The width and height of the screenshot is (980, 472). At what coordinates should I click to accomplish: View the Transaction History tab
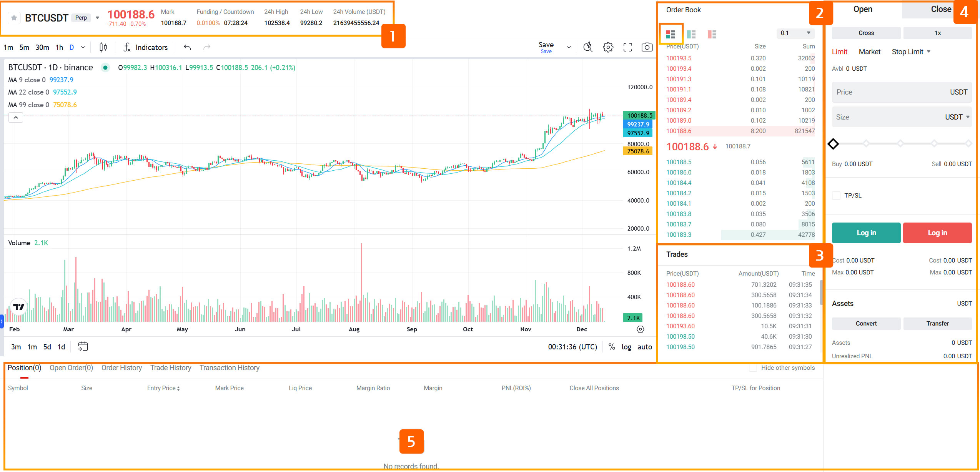[230, 368]
